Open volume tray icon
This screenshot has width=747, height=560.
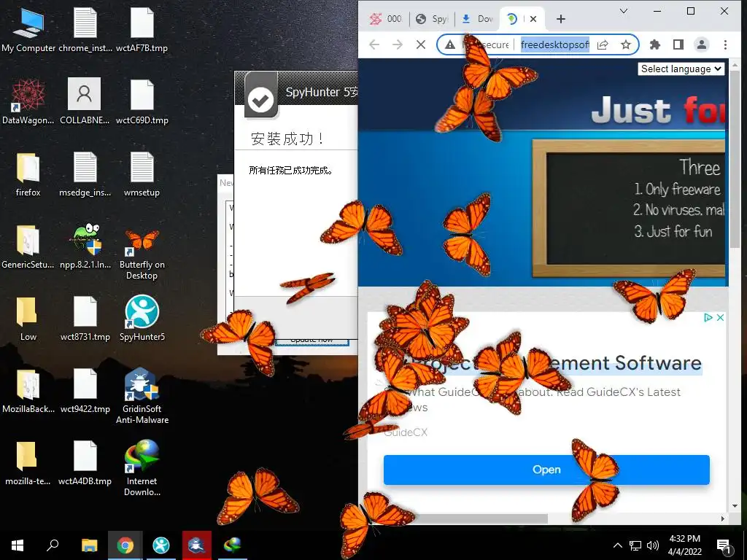[653, 545]
